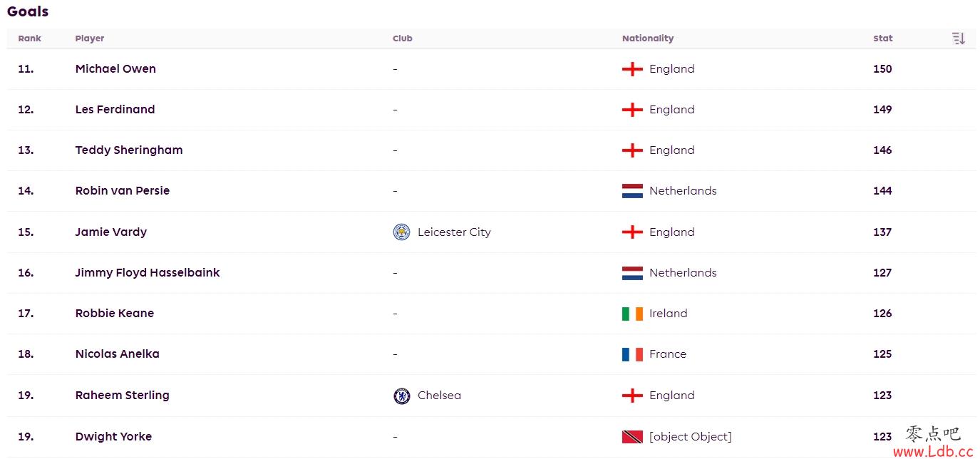Image resolution: width=980 pixels, height=459 pixels.
Task: Click the Nationality column header
Action: pos(648,38)
